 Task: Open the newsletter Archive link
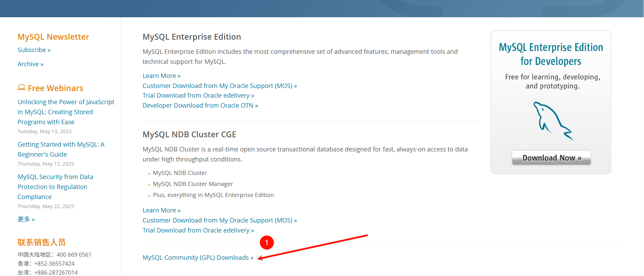30,64
